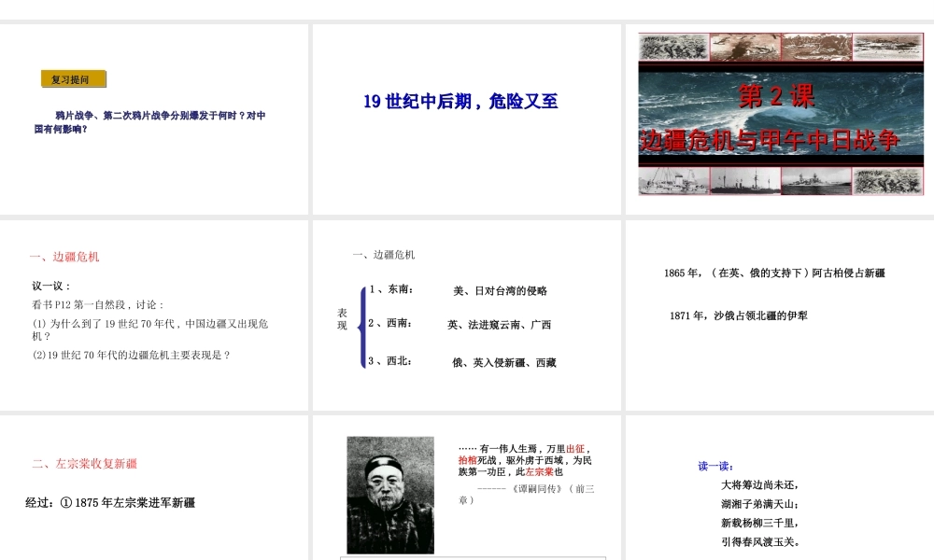Click the text 看书P12第一自然段，讨论

tap(98, 304)
